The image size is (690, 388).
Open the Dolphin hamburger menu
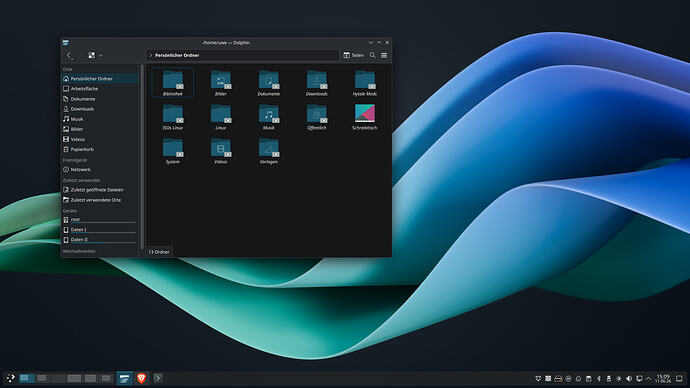[384, 55]
